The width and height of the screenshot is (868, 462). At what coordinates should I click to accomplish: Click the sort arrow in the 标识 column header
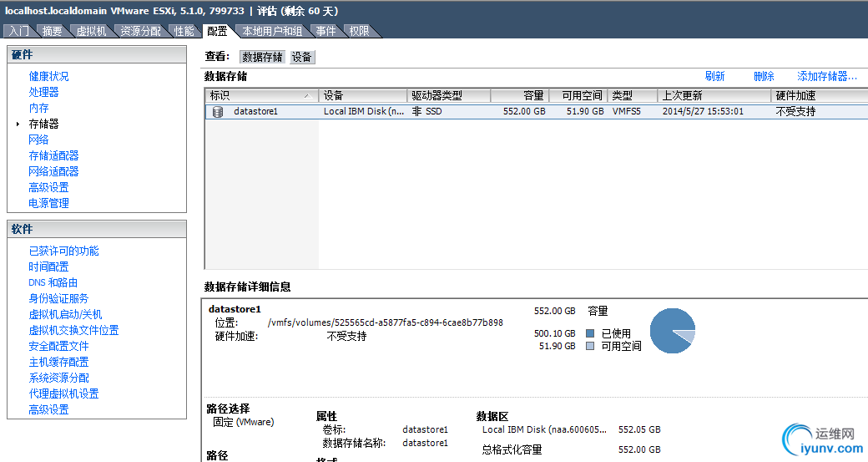[308, 96]
